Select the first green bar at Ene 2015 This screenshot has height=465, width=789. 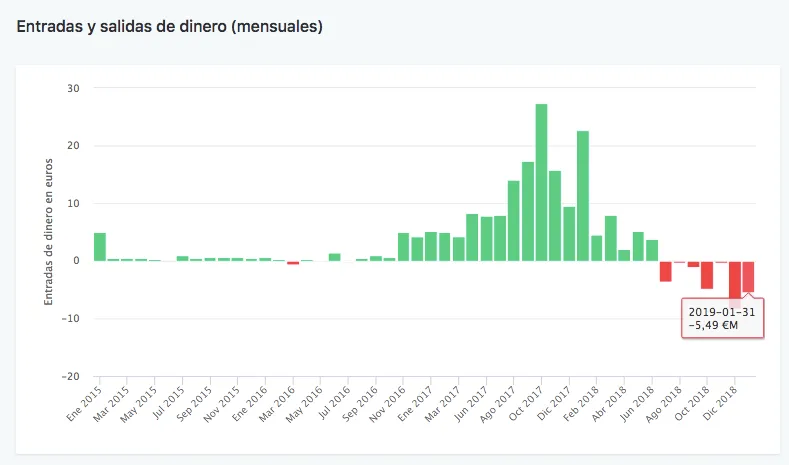pyautogui.click(x=100, y=247)
